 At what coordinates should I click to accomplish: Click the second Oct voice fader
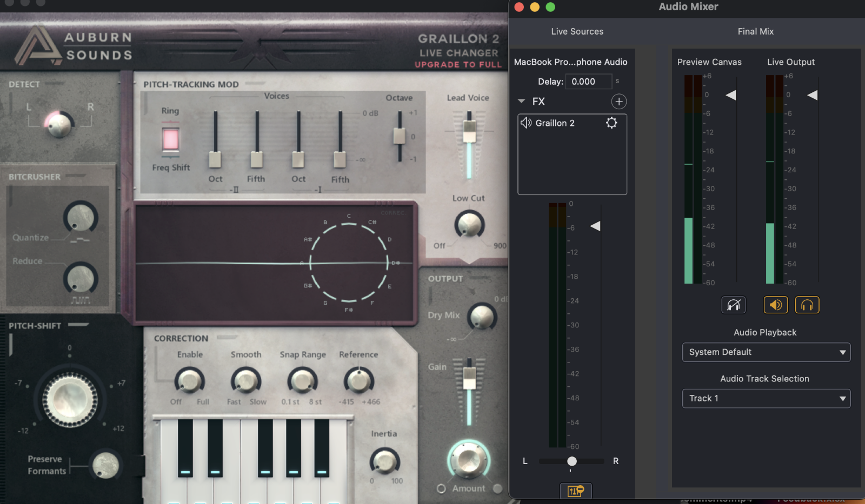[x=298, y=159]
